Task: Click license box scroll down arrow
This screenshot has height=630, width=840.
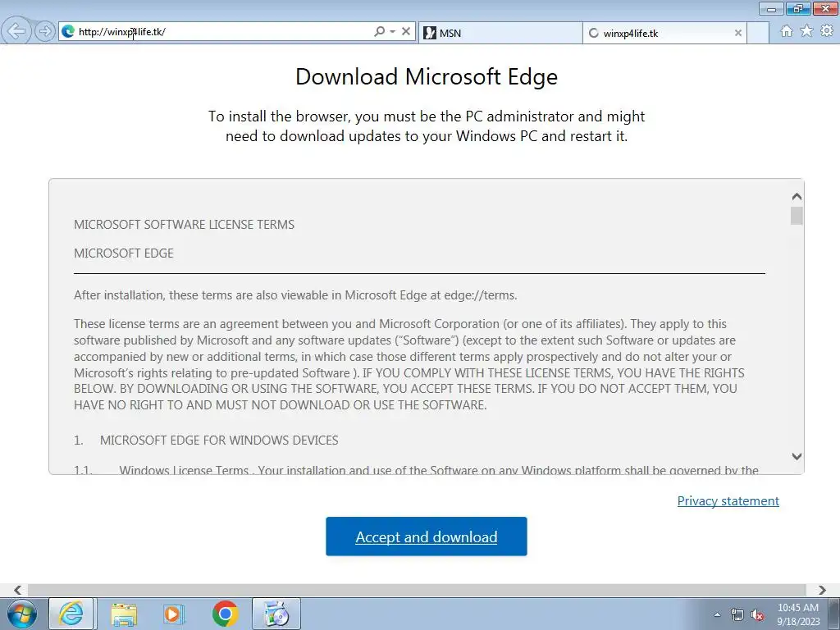Action: click(x=797, y=456)
